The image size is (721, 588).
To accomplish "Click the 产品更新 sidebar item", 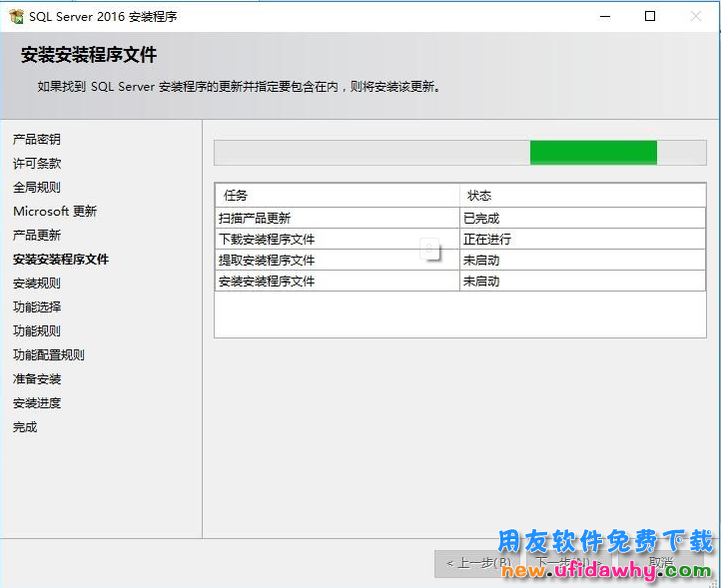I will 37,236.
